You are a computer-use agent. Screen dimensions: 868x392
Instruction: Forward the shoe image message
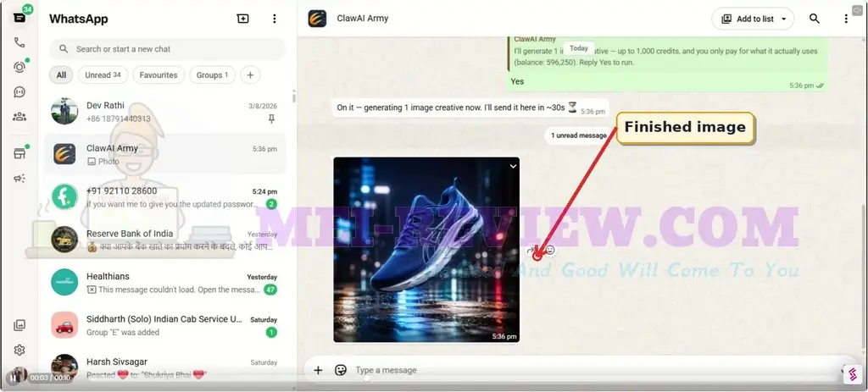point(531,251)
